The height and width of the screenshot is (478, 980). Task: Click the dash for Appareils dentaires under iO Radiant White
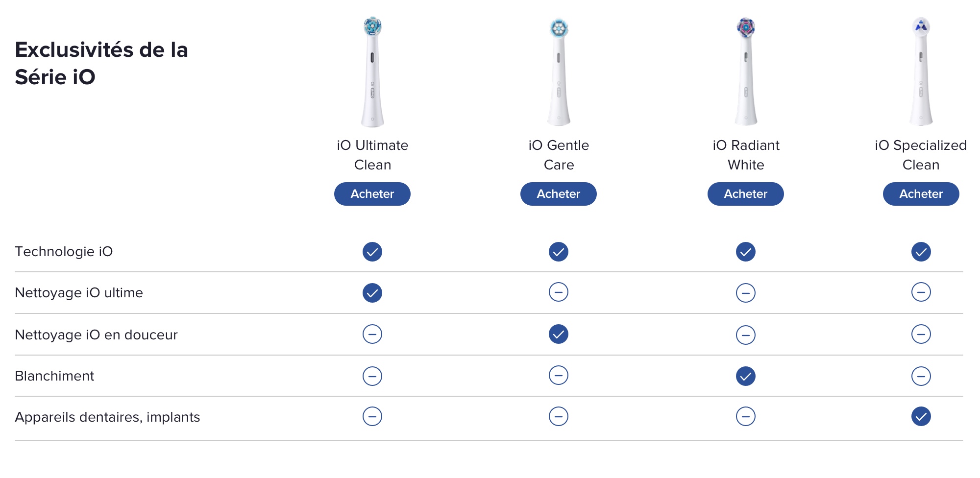click(x=745, y=417)
